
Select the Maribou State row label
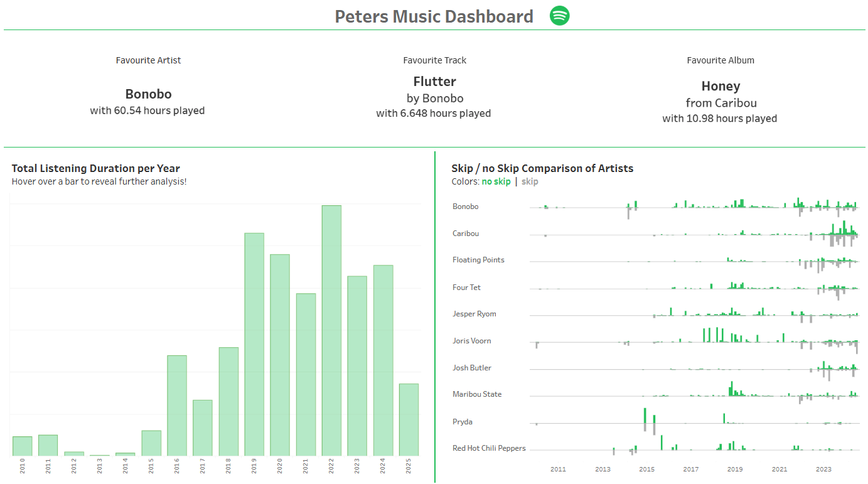(x=477, y=394)
